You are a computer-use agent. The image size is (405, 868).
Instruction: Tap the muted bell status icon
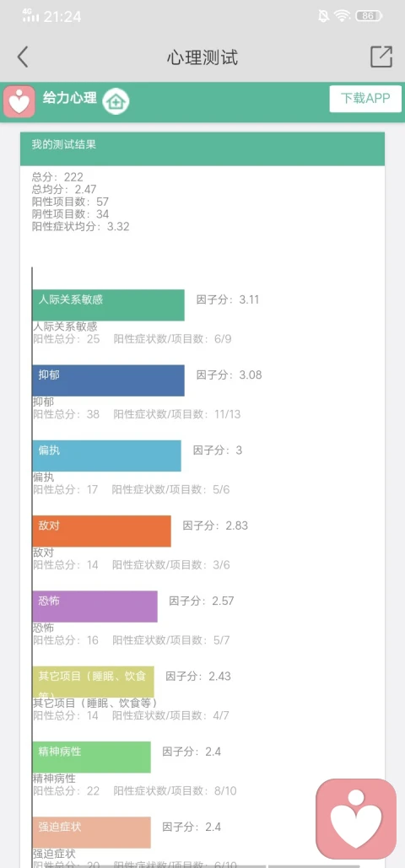pyautogui.click(x=323, y=16)
